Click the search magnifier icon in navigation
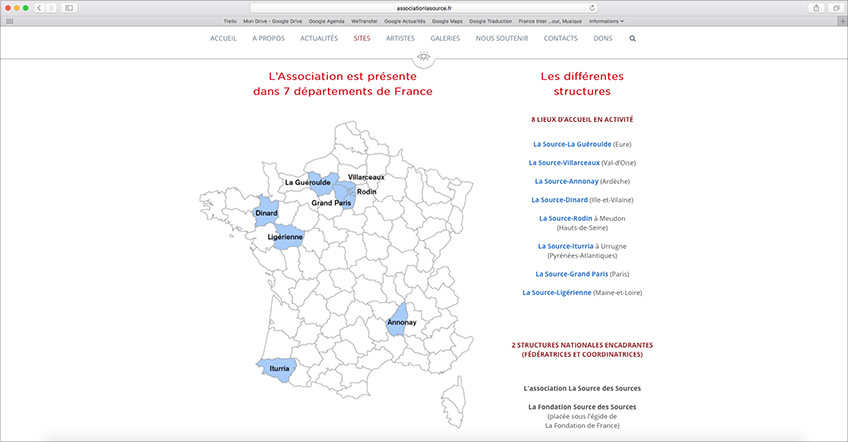 (x=632, y=38)
